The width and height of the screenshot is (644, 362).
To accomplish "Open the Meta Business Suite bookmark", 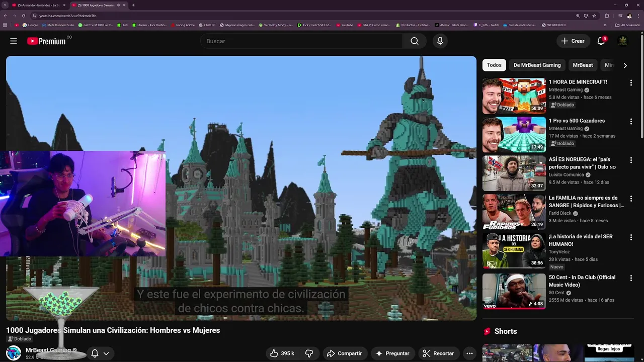I will [x=58, y=25].
